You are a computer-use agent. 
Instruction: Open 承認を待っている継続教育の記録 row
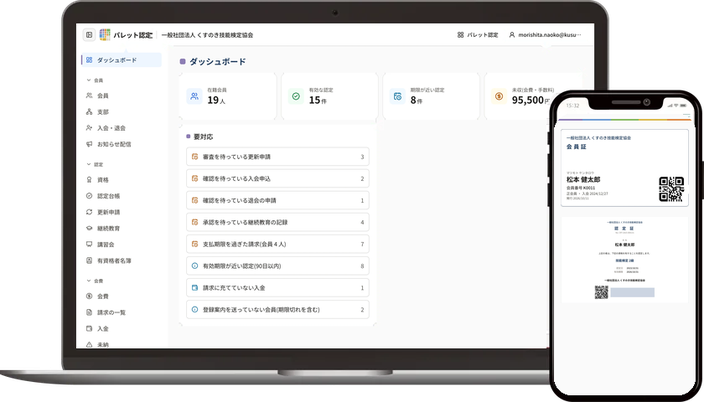coord(277,222)
